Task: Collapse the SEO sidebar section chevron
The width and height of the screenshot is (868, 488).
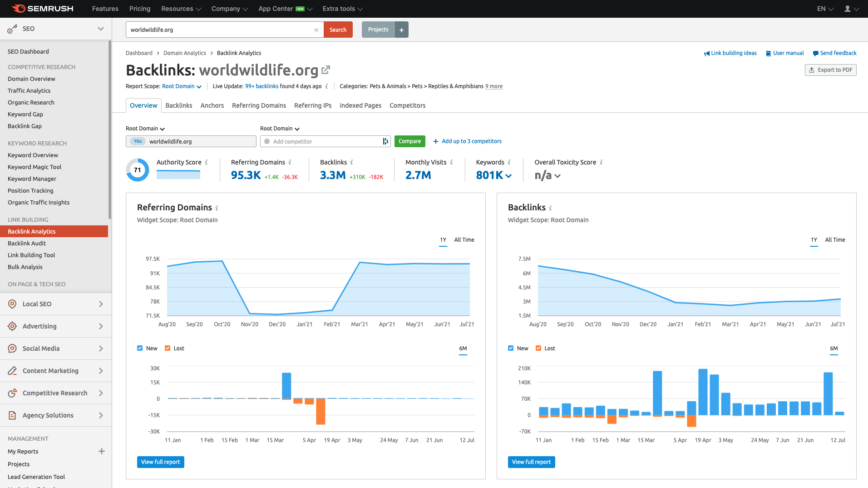Action: coord(100,28)
